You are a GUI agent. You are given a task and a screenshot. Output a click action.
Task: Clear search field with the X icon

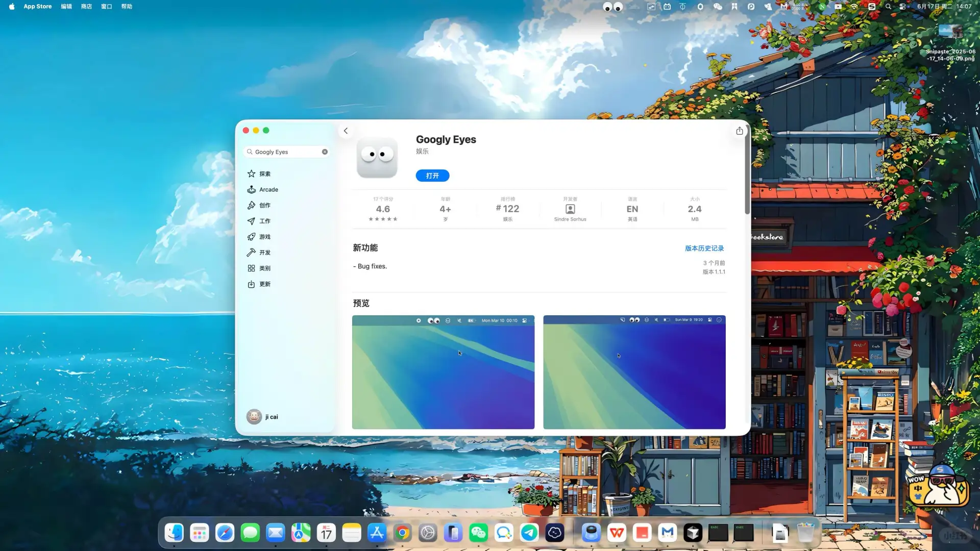pyautogui.click(x=325, y=152)
